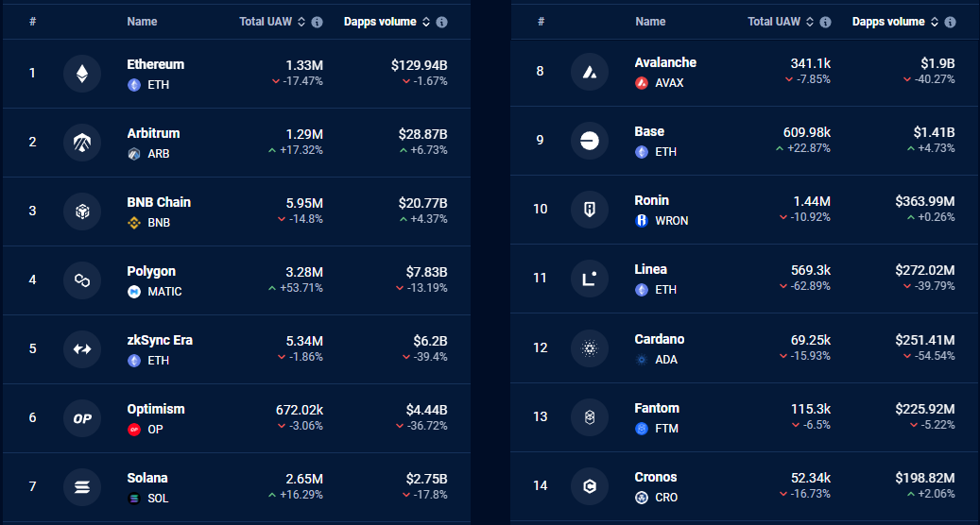Open the Fantom chain row link

pyautogui.click(x=745, y=417)
